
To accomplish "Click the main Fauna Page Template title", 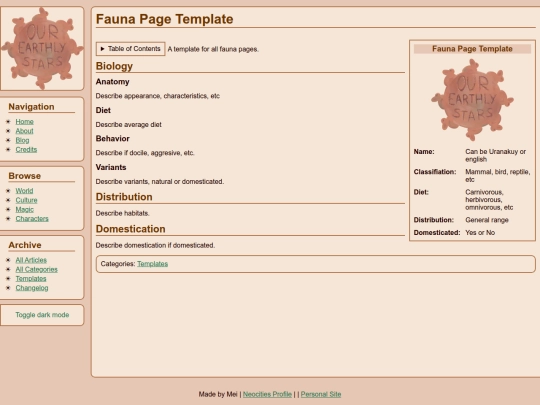I will (x=165, y=19).
